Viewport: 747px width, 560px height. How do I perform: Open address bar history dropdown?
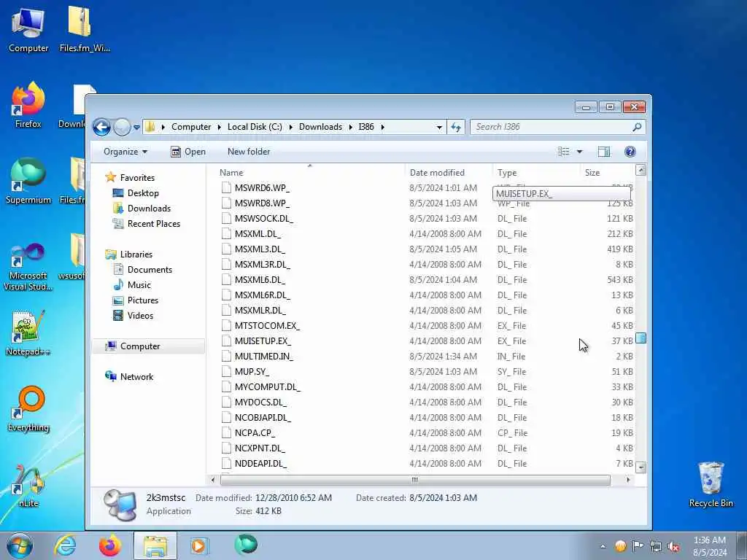438,127
